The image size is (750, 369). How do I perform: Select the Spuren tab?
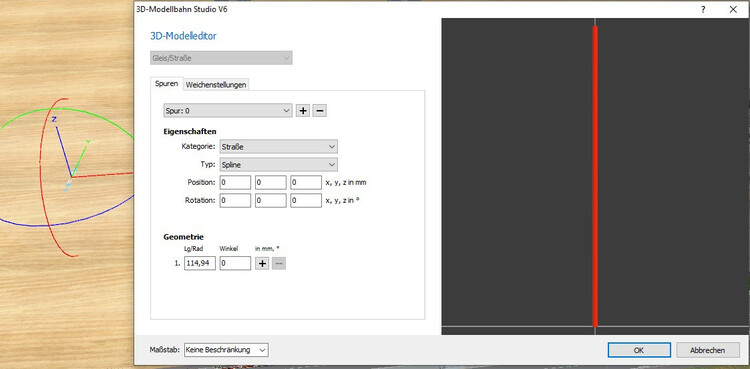166,84
